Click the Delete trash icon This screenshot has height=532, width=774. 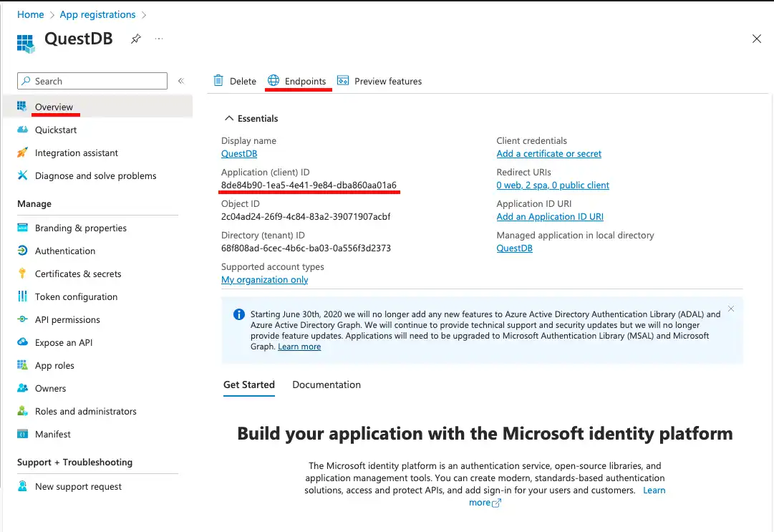(x=218, y=81)
